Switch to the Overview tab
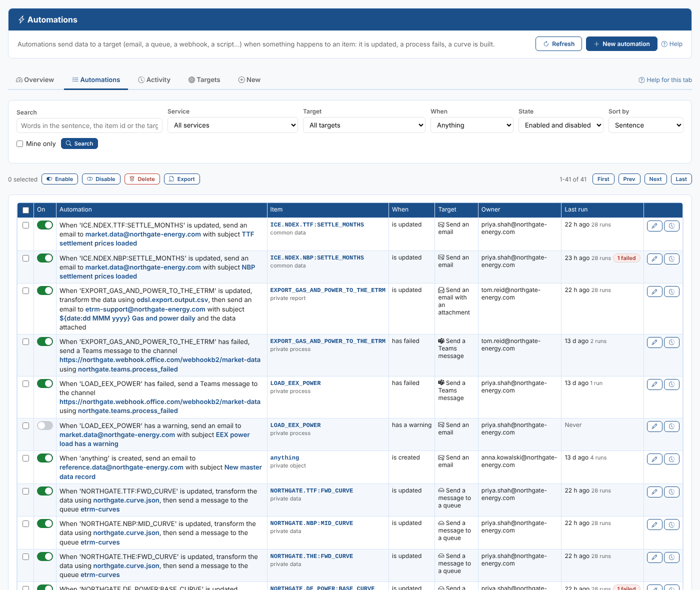Screen dimensions: 700x590 [35, 80]
